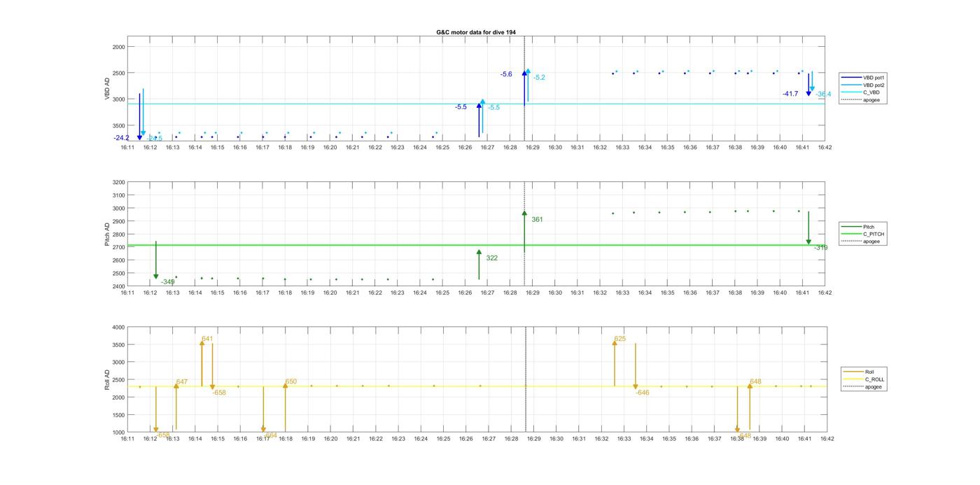This screenshot has height=485, width=980.
Task: Click the title 'G&C motor data for dive 194'
Action: [x=476, y=33]
